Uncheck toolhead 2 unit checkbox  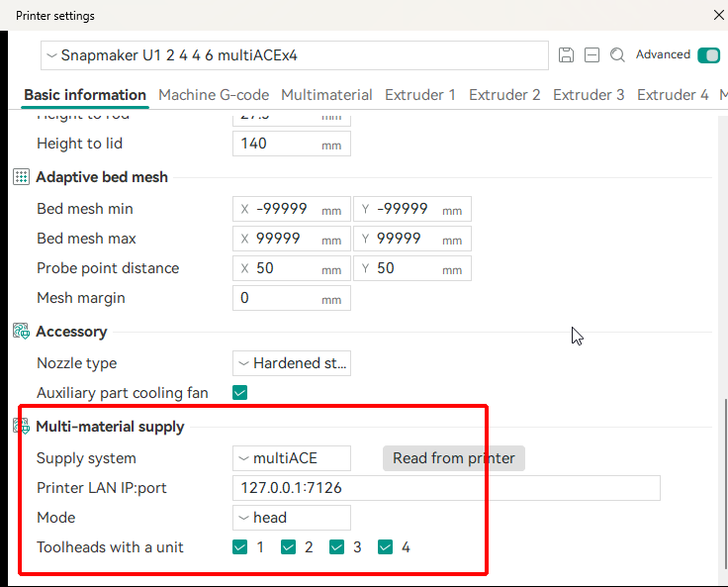288,547
